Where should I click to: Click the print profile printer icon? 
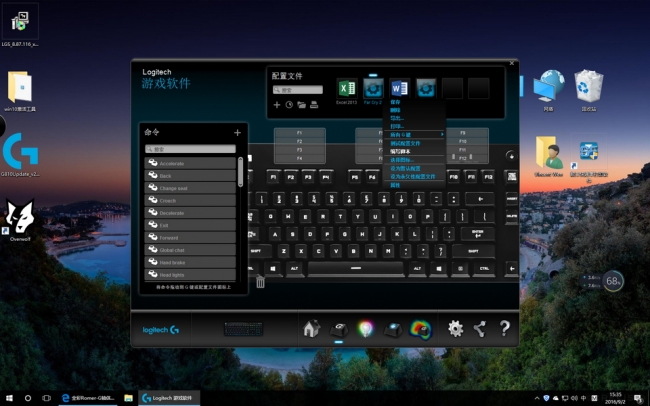point(314,105)
